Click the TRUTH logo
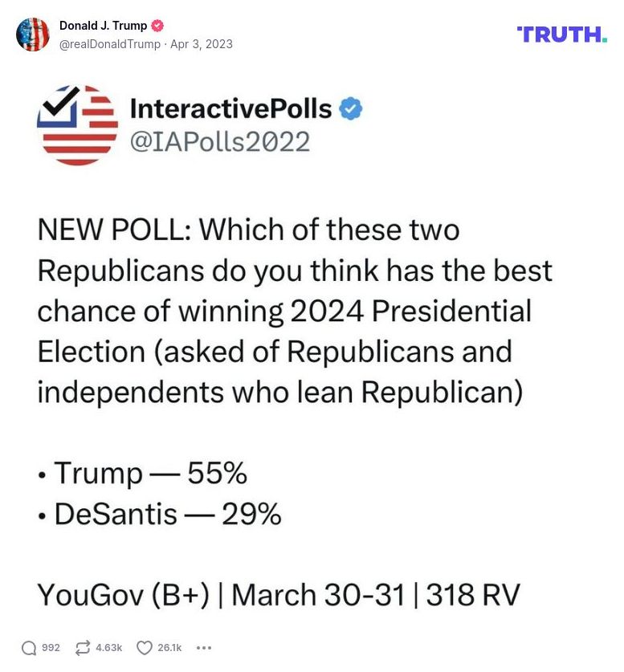624x672 pixels. click(x=562, y=34)
